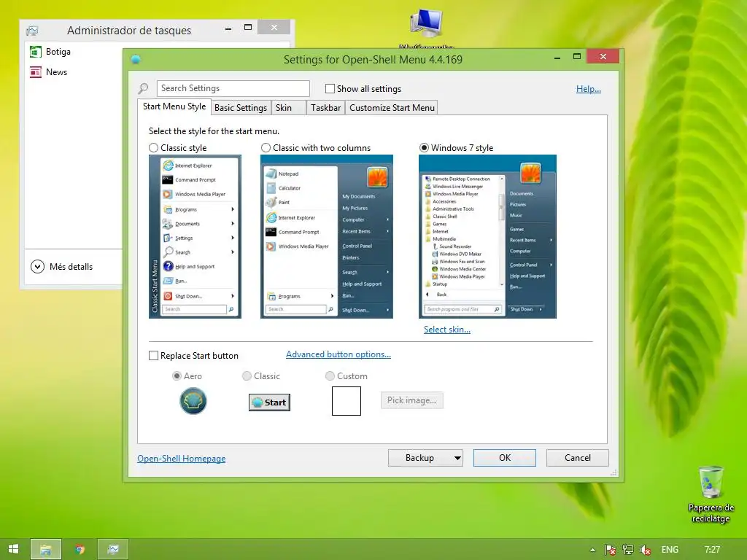
Task: Click the Cancel button
Action: [x=578, y=458]
